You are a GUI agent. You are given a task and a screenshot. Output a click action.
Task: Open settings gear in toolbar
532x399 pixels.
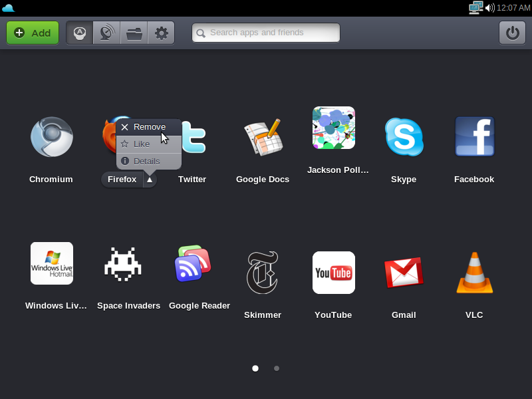point(161,33)
